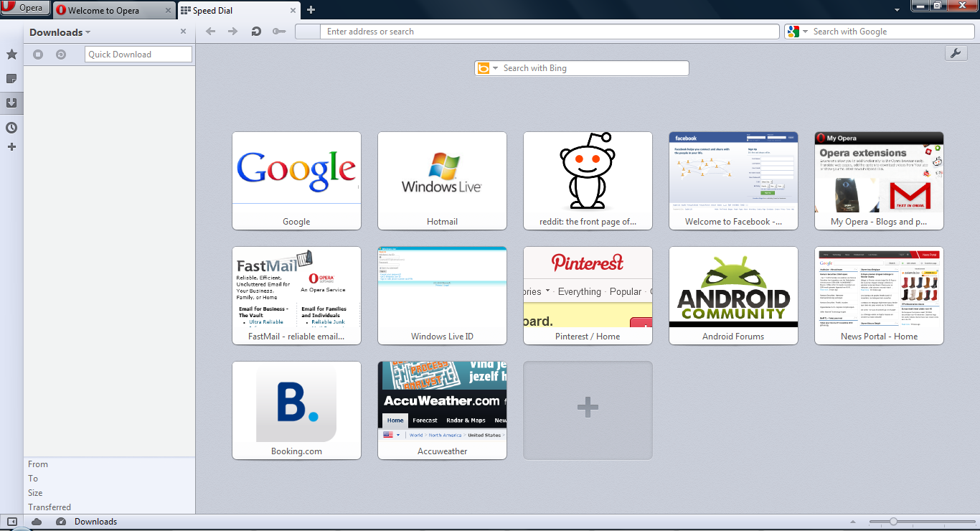Image resolution: width=980 pixels, height=531 pixels.
Task: Open the Android Forums speed dial
Action: 733,296
